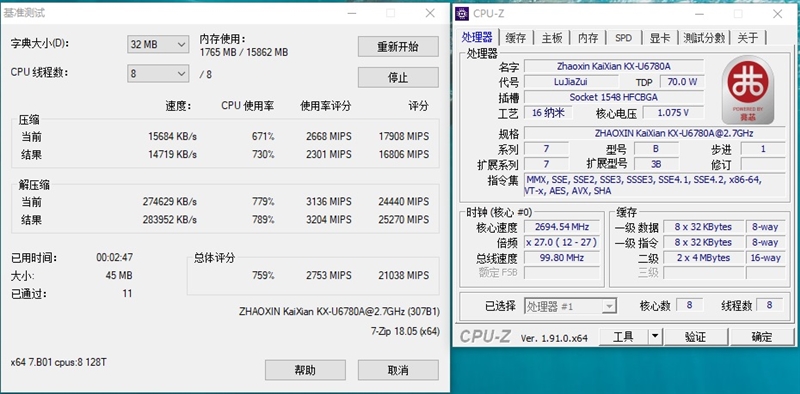Click the 7-Zip 18.05 (x64) version text
800x394 pixels.
point(405,331)
